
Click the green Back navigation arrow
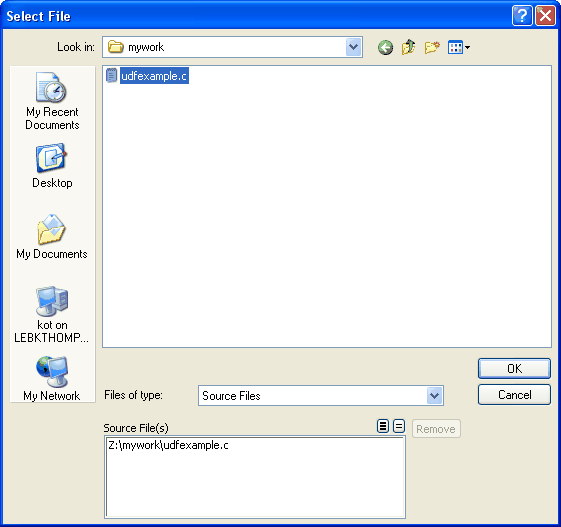click(x=385, y=47)
